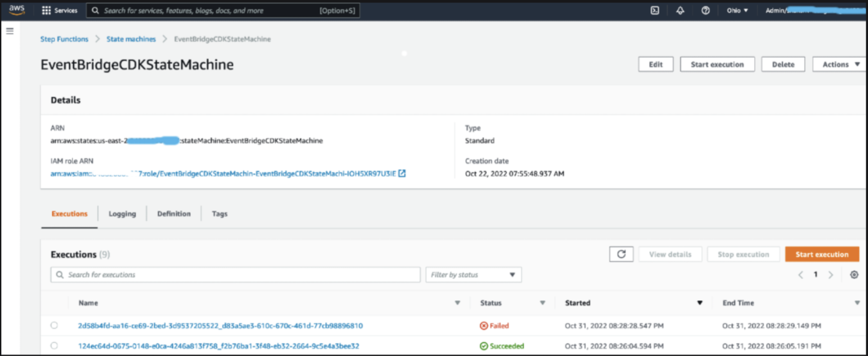This screenshot has width=868, height=356.
Task: Click page number 1 in pagination
Action: [x=815, y=274]
